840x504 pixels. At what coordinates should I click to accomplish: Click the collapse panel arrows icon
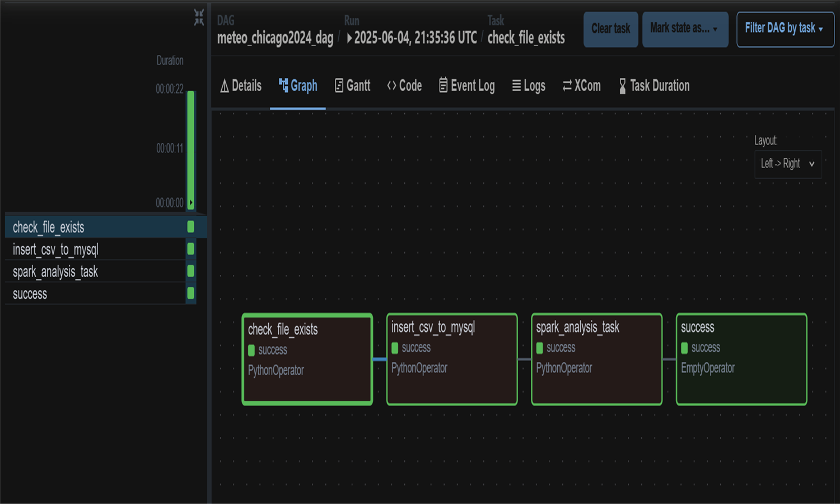coord(199,17)
